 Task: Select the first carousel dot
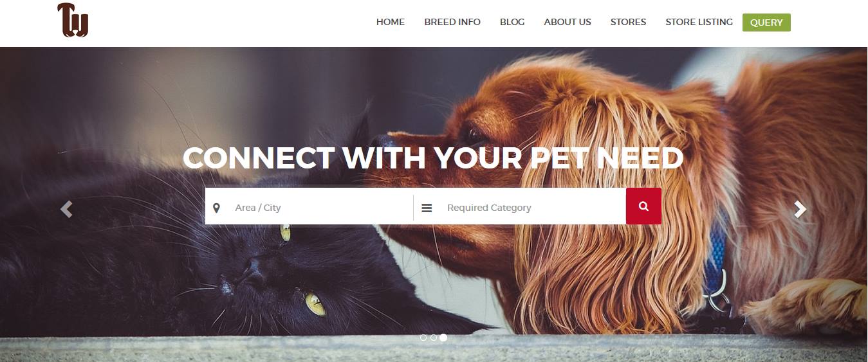[x=423, y=338]
